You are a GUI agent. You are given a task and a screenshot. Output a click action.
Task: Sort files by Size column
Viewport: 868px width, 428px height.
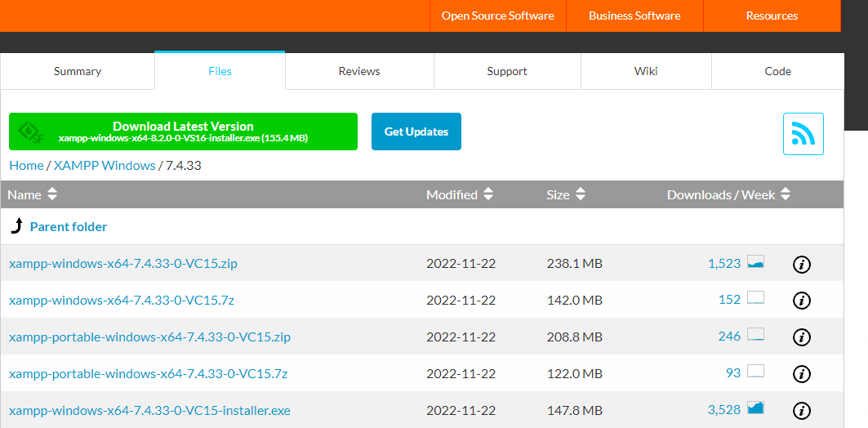click(x=567, y=194)
